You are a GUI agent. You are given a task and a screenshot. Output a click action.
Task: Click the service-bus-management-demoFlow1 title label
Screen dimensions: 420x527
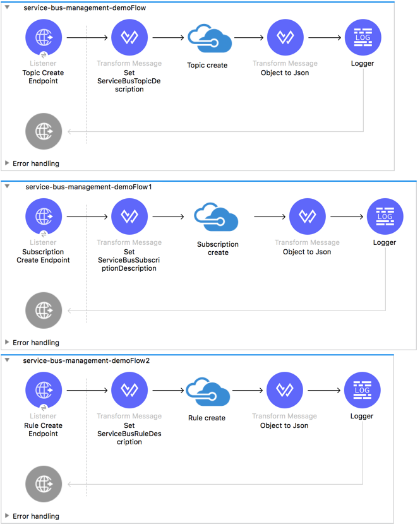(x=88, y=187)
